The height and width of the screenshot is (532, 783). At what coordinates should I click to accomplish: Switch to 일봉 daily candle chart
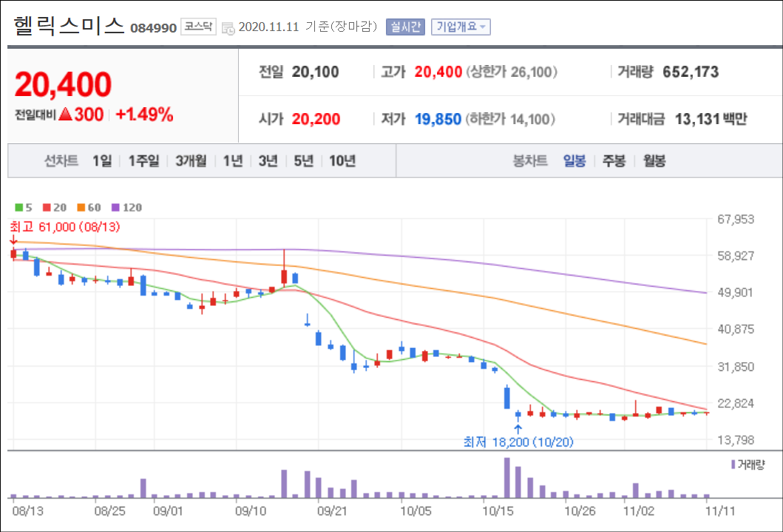click(574, 160)
